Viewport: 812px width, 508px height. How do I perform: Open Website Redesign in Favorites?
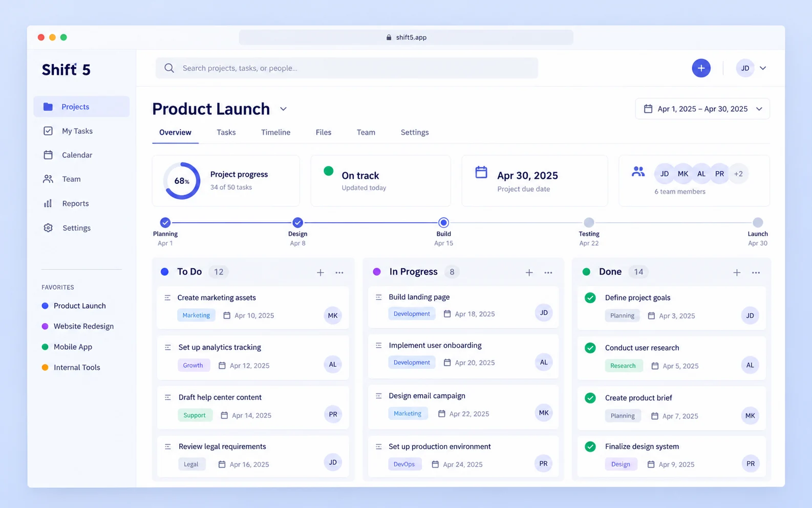(x=78, y=326)
